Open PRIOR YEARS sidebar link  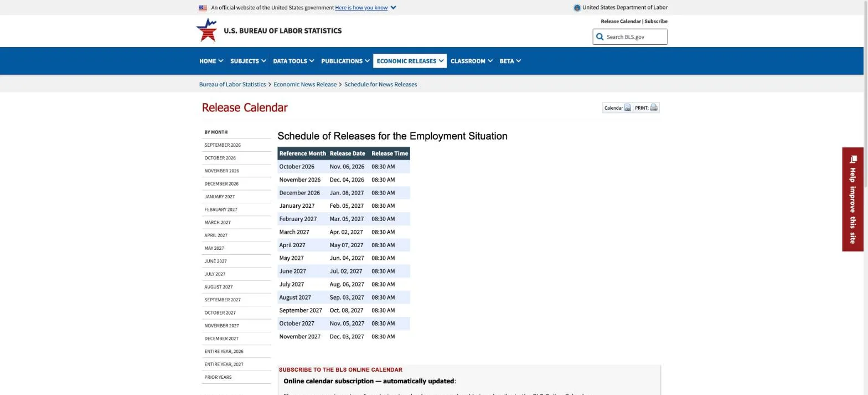coord(218,377)
